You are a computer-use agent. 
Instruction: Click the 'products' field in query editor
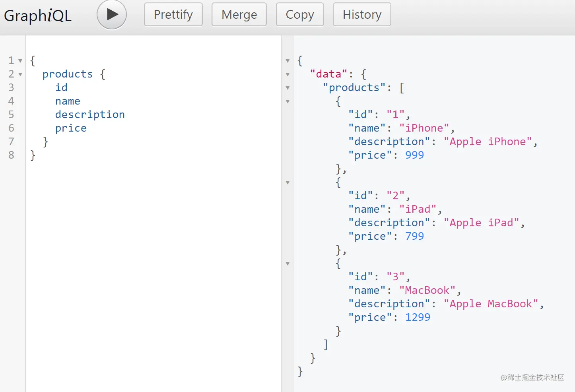(68, 74)
